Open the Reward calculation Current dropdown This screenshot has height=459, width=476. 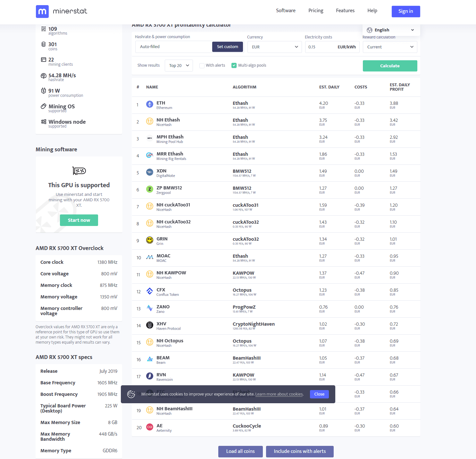pos(390,47)
